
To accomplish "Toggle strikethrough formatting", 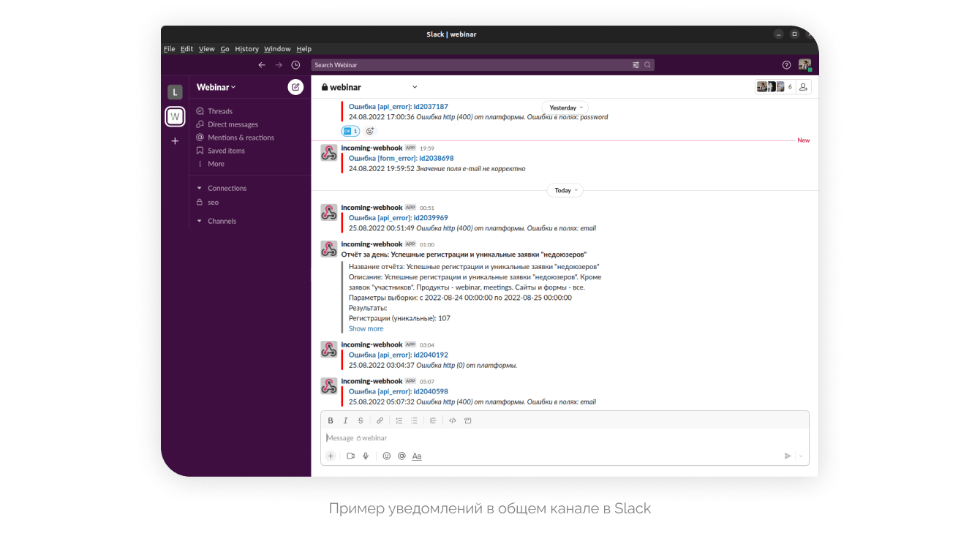I will point(361,421).
